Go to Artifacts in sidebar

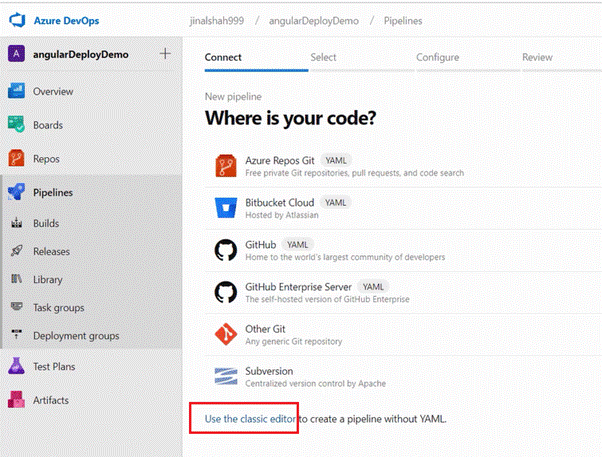51,400
